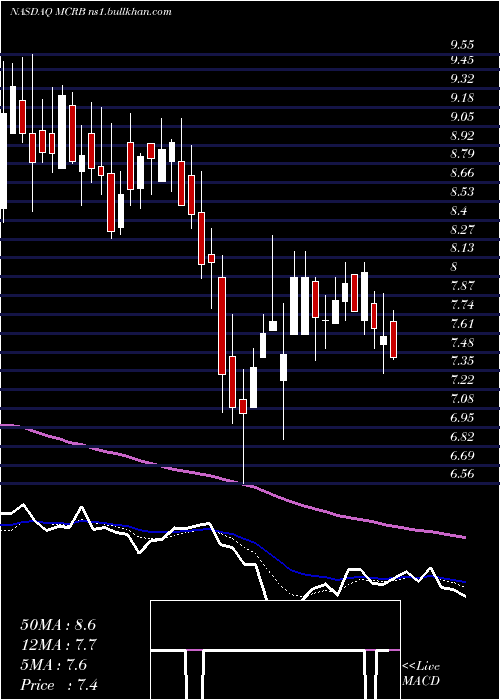Click the 8.27 price axis label
Image resolution: width=500 pixels, height=700 pixels.
tap(462, 229)
